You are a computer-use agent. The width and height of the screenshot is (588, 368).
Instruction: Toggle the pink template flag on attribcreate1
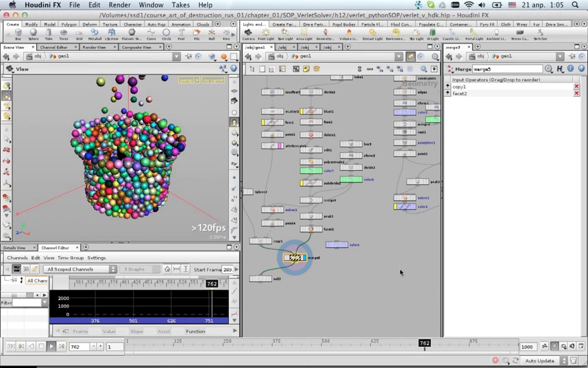coord(279,146)
